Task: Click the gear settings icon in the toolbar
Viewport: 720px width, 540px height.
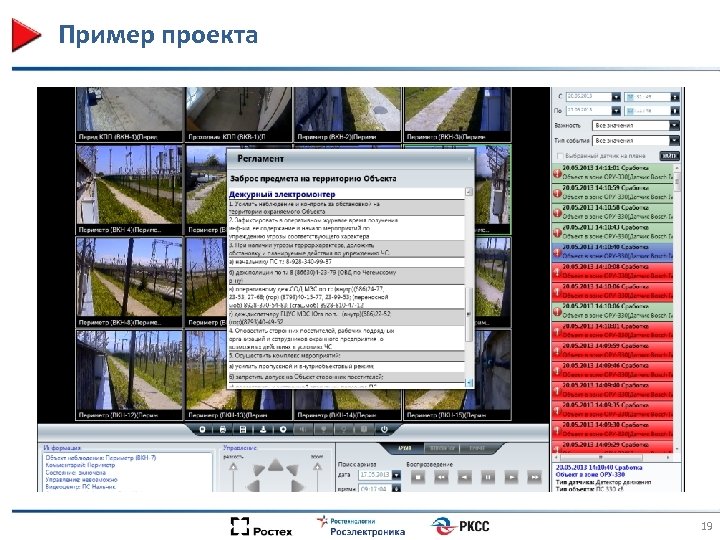Action: [283, 429]
